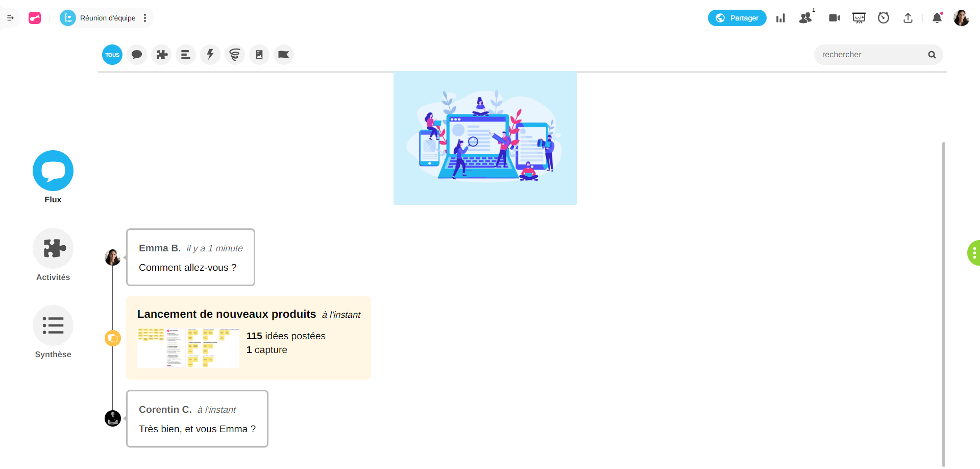
Task: Open the timer stopwatch icon
Action: click(884, 18)
